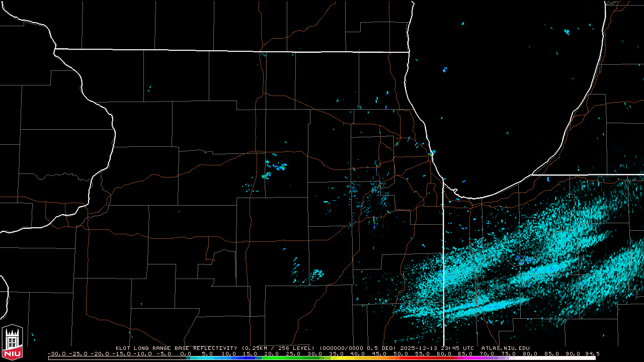Click the small blue echo over northern Lake Michigan
The width and height of the screenshot is (644, 362).
(x=567, y=32)
